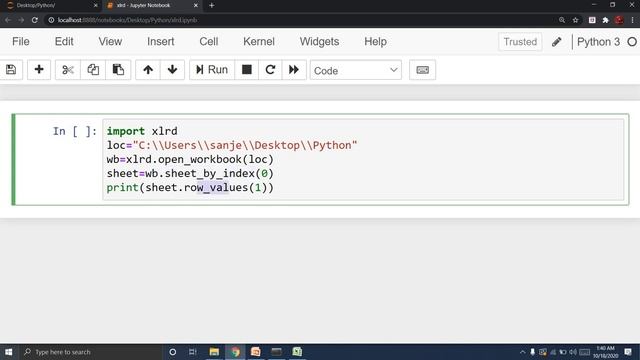Image resolution: width=640 pixels, height=360 pixels.
Task: Click the loc file path string line
Action: [232, 145]
